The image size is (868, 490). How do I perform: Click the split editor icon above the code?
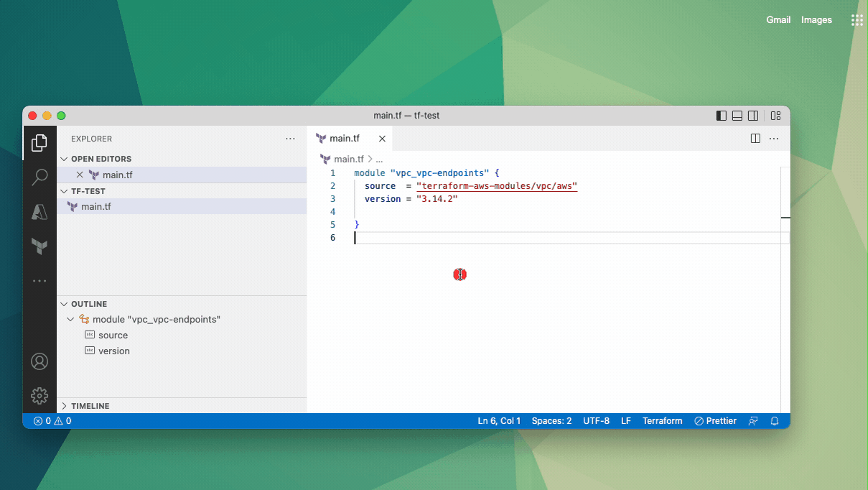755,138
